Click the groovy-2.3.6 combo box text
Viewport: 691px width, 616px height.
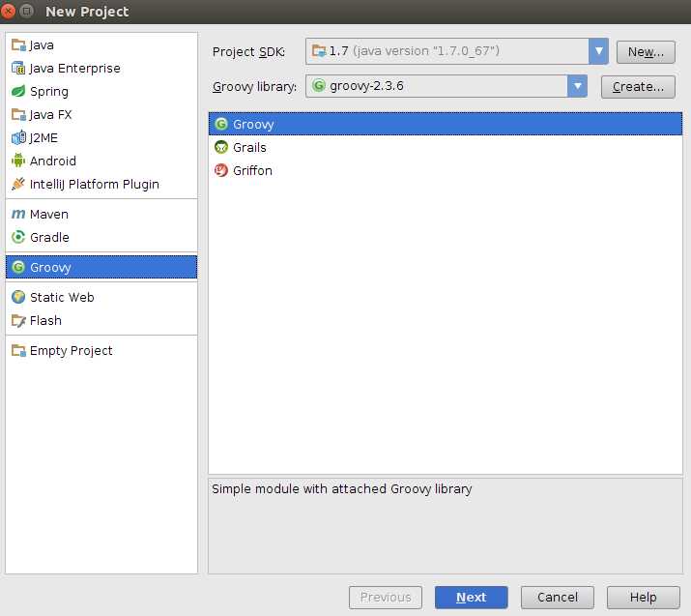coord(366,86)
